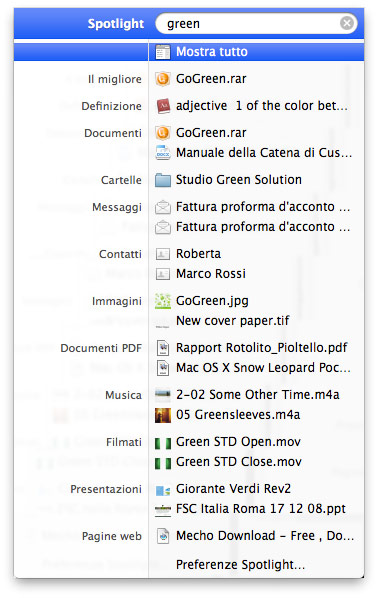Open Mecho Download – Free web page
Viewport: 378px width, 598px height.
click(265, 536)
